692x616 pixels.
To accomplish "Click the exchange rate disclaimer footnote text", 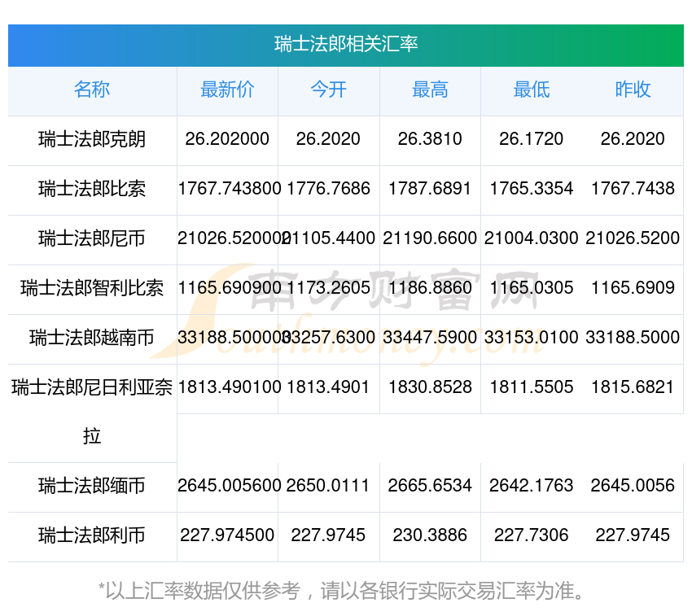I will point(346,590).
